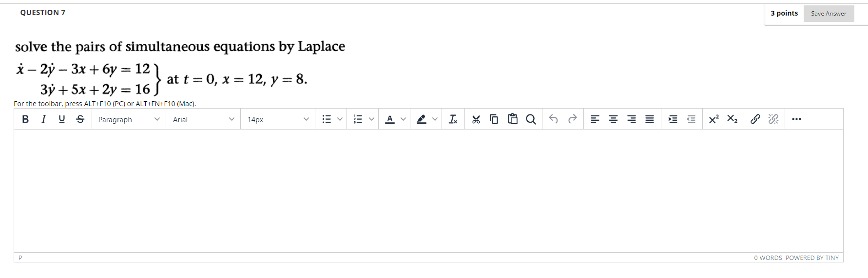Screen dimensions: 868x278
Task: Insert a numbered list
Action: click(x=358, y=119)
